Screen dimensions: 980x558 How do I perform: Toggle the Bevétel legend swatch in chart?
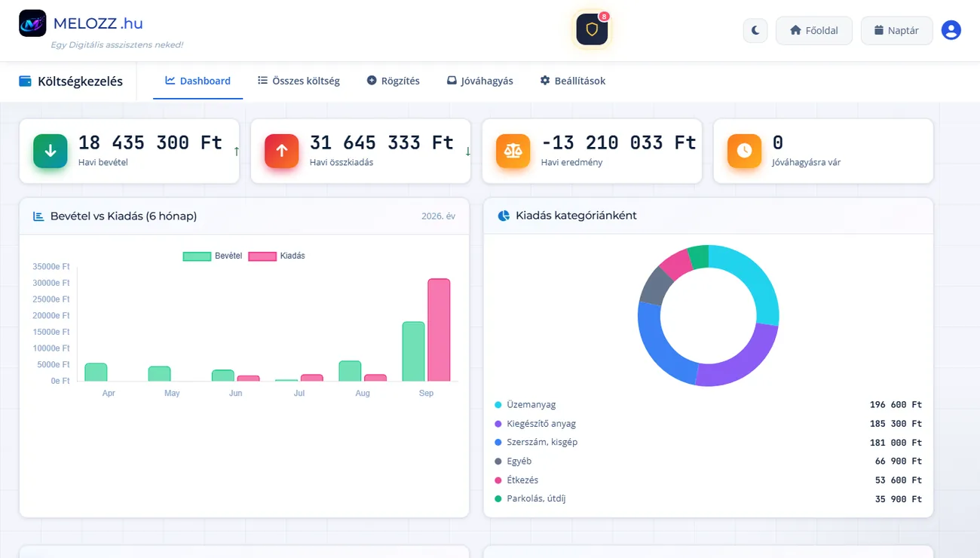pos(197,256)
